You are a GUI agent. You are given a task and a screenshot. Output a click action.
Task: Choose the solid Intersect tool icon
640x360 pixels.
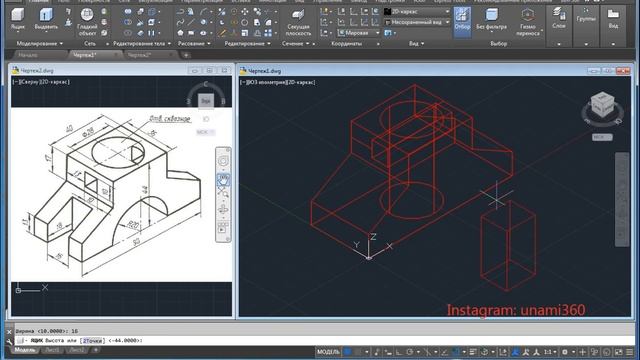[x=128, y=33]
